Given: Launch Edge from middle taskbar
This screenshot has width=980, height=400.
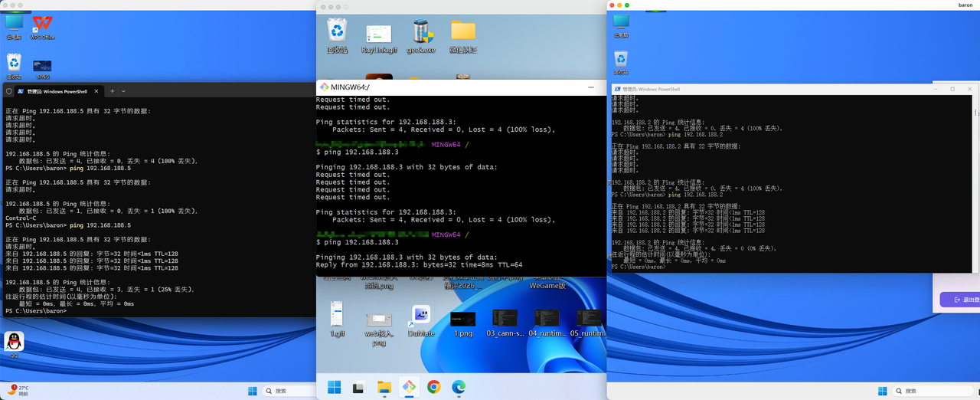Looking at the screenshot, I should pos(459,387).
